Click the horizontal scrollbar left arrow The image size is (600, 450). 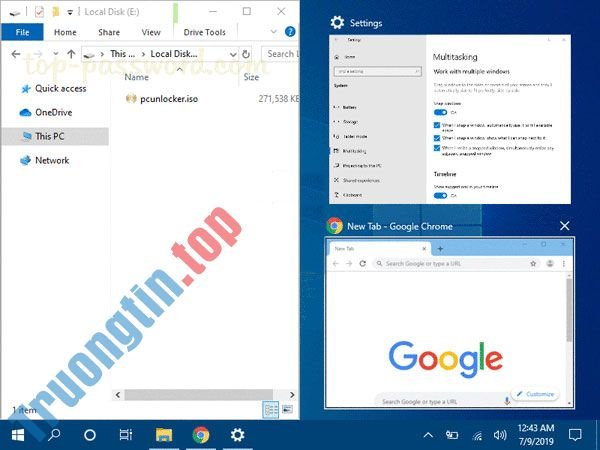click(x=118, y=395)
